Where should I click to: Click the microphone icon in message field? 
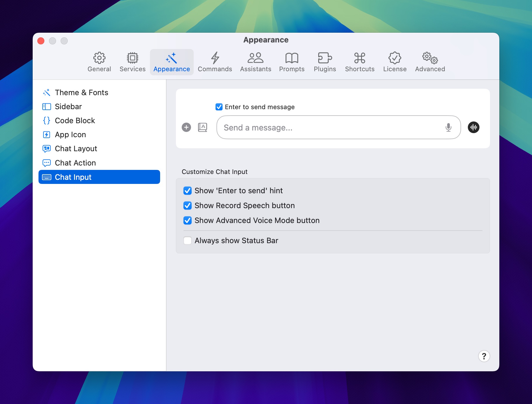coord(448,127)
